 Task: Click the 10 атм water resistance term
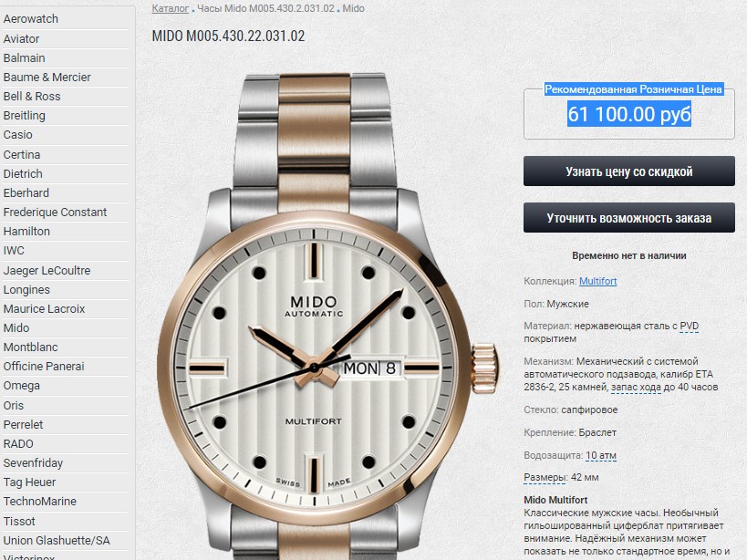click(x=601, y=456)
